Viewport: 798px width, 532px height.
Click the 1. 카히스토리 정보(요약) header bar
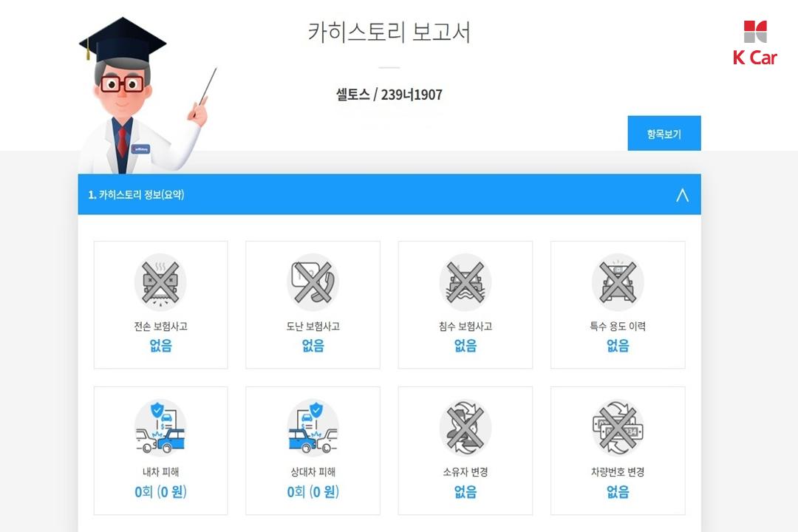click(x=389, y=194)
